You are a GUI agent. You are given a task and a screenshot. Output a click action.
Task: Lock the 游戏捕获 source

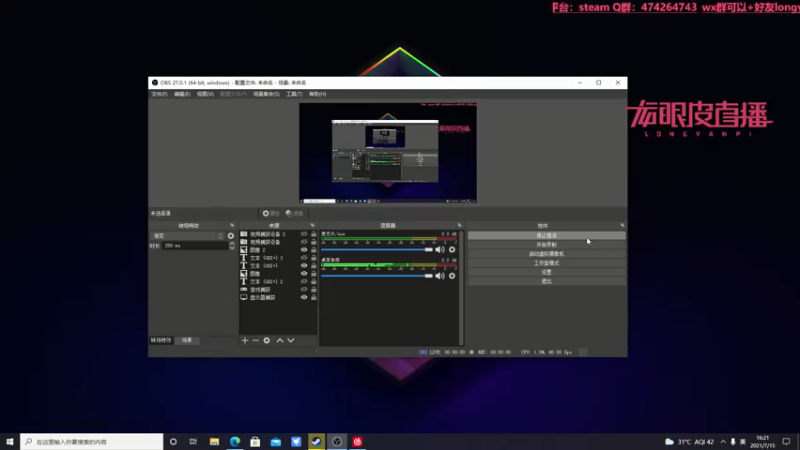pos(314,289)
